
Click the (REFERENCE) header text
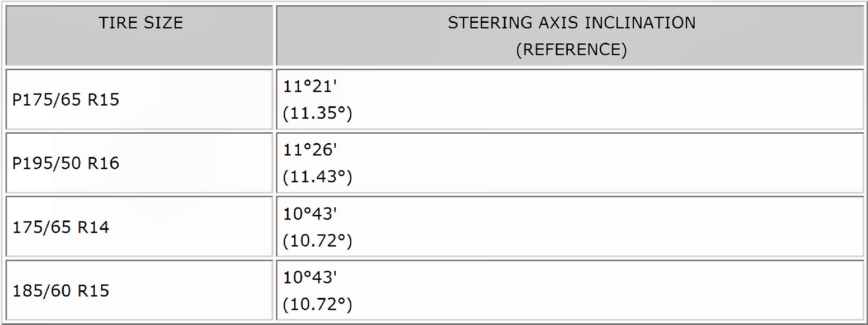571,50
